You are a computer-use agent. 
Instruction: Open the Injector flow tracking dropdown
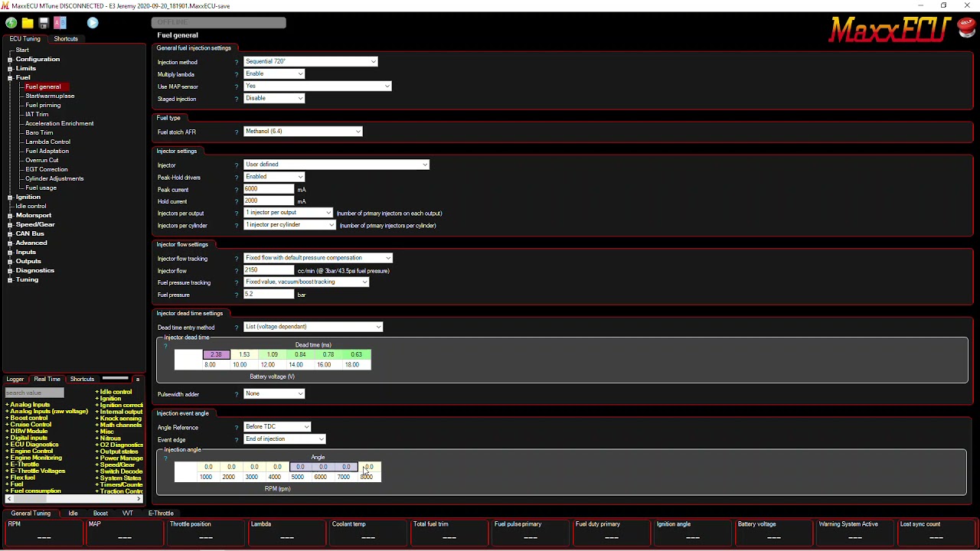click(318, 258)
